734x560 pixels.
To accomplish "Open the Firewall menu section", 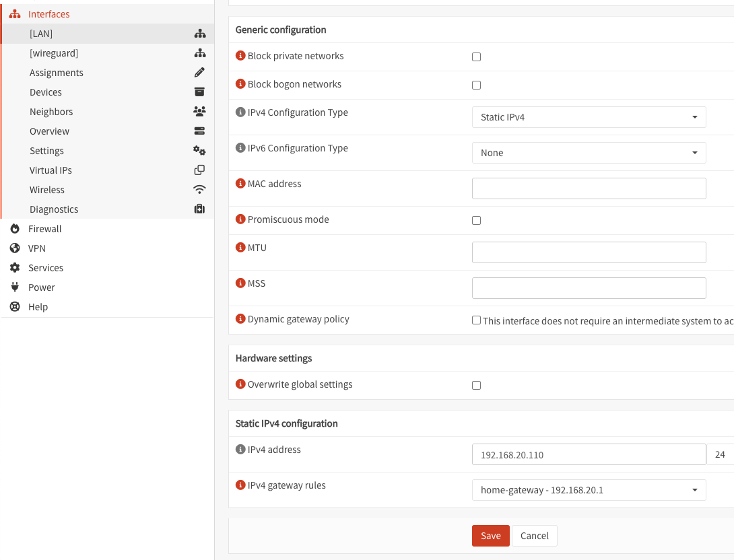I will click(44, 229).
